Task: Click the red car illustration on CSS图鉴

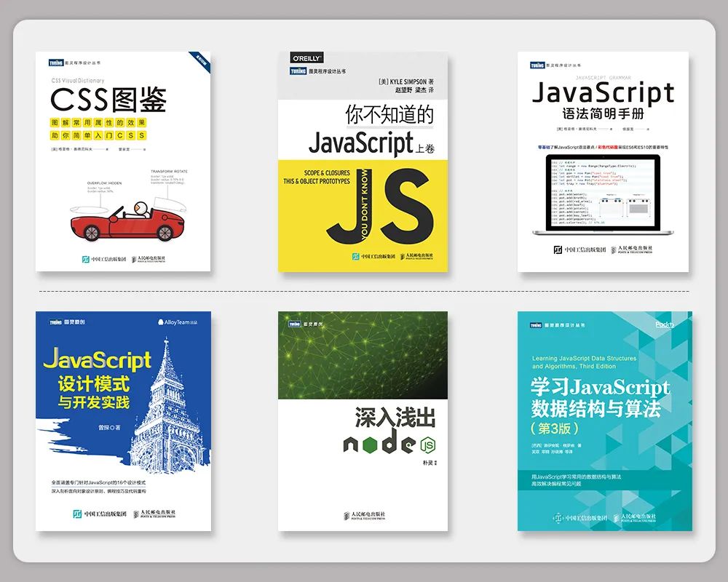Action: [x=128, y=222]
